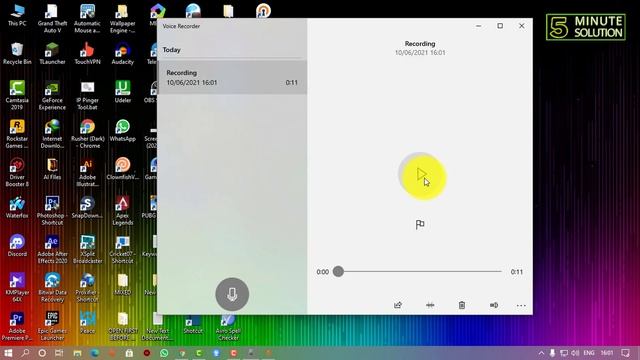
Task: Select KMPlayer 64X desktop icon
Action: click(17, 287)
